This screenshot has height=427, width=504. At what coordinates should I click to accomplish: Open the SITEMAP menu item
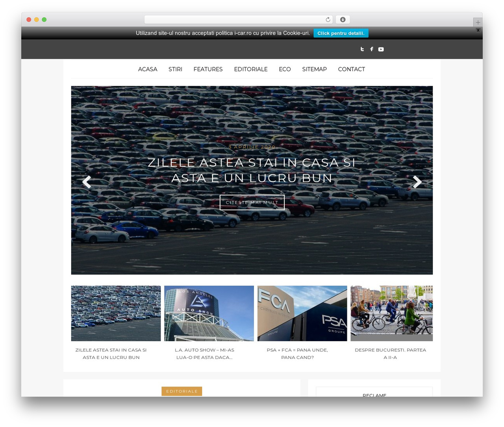[x=314, y=69]
